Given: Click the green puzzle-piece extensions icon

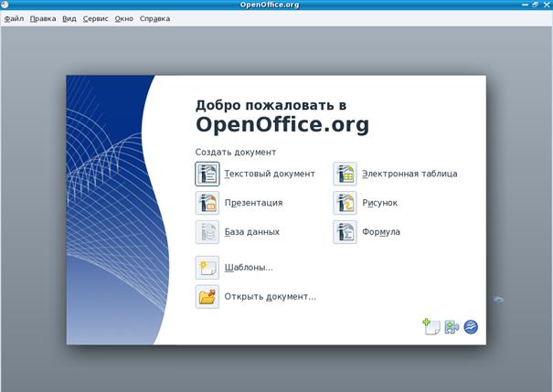Looking at the screenshot, I should coord(452,327).
